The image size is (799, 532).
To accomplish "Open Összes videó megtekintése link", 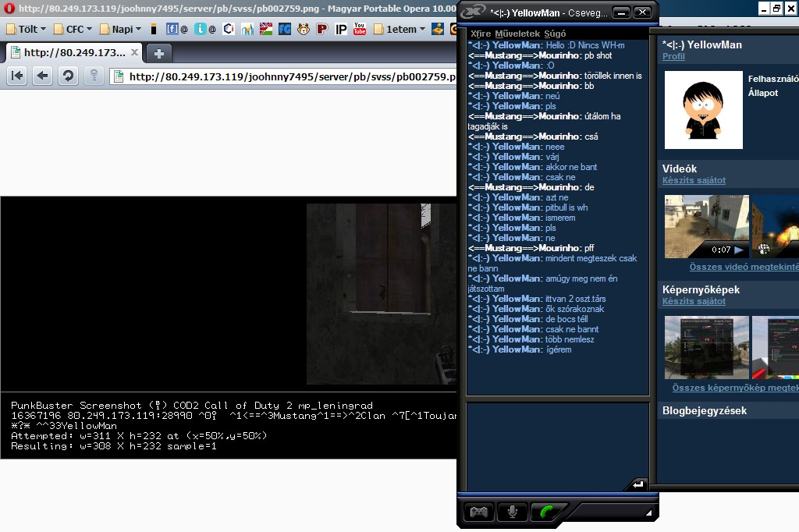I will pos(744,267).
